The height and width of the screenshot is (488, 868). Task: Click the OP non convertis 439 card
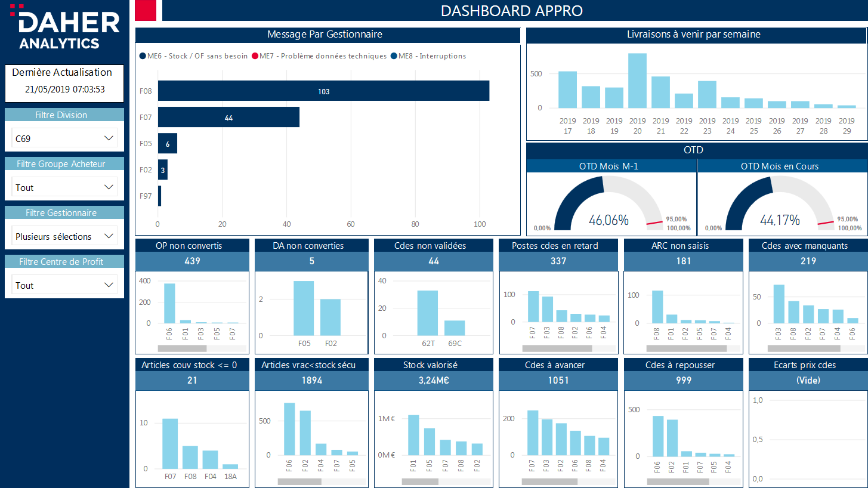click(192, 261)
